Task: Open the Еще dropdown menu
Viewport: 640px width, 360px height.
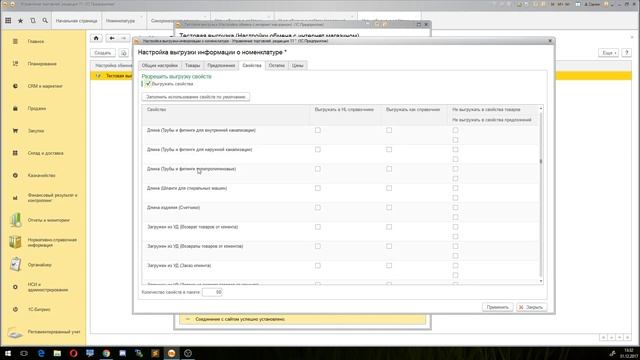Action: click(x=608, y=53)
